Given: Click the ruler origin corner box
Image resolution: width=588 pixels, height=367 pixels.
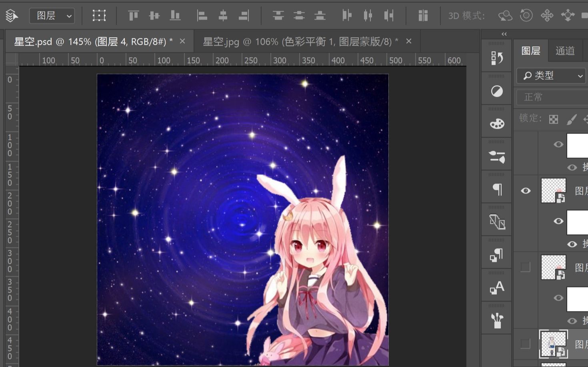Looking at the screenshot, I should (12, 60).
